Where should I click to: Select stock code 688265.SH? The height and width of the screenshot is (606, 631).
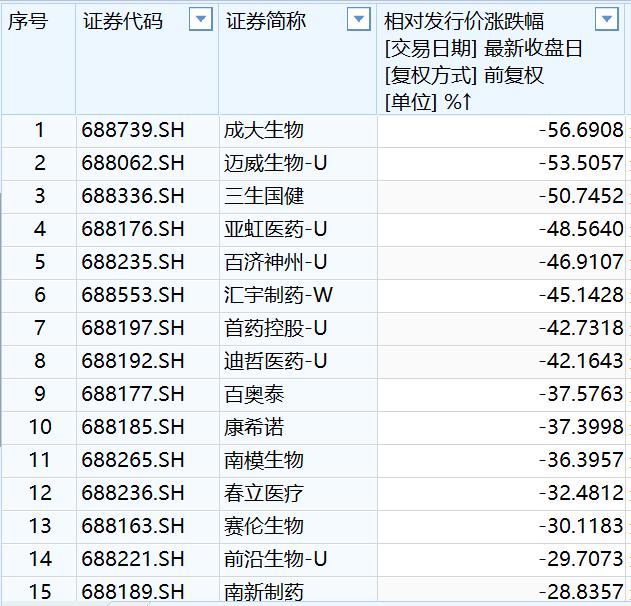133,460
